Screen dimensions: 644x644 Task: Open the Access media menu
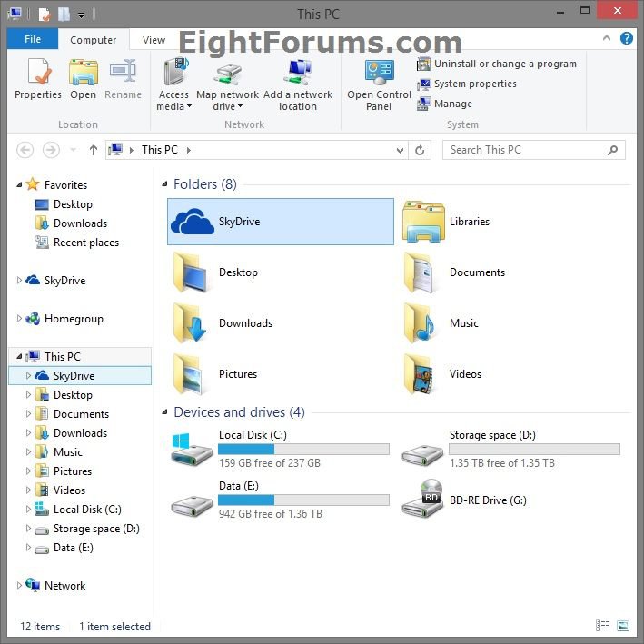173,84
